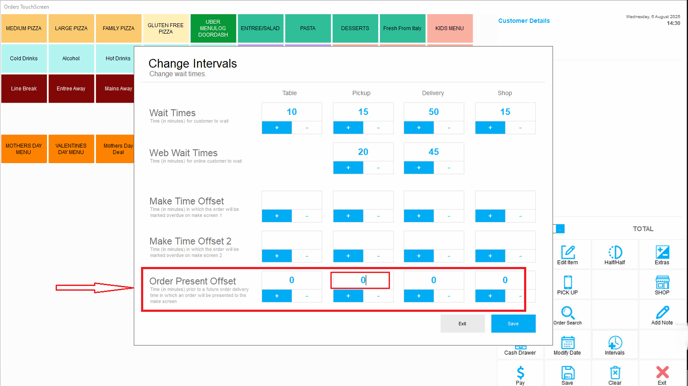
Task: Click the Make Time Offset Table value field
Action: (x=292, y=200)
